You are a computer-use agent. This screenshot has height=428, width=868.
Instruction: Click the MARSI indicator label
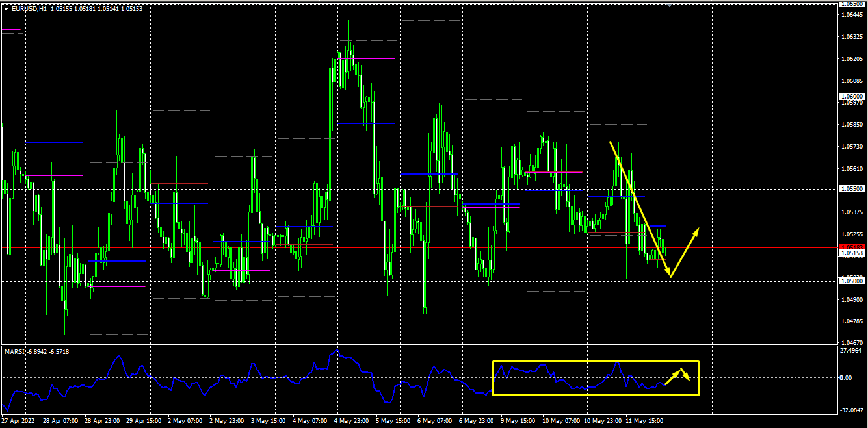[x=14, y=351]
